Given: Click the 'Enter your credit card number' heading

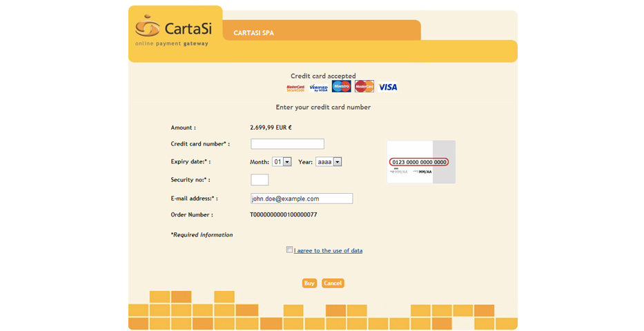Looking at the screenshot, I should click(x=323, y=108).
